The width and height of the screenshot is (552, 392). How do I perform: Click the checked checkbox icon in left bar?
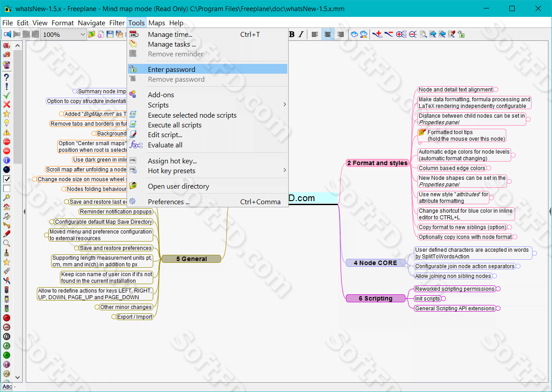[7, 179]
